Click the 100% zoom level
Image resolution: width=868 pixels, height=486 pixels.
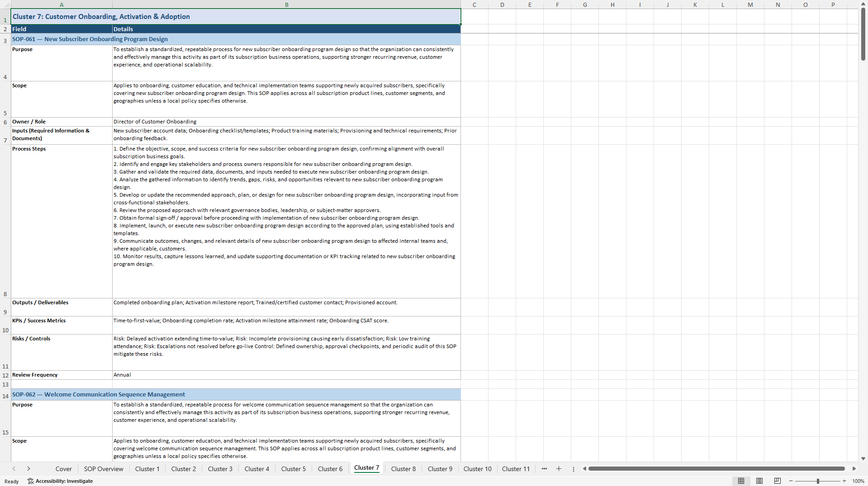(x=858, y=481)
